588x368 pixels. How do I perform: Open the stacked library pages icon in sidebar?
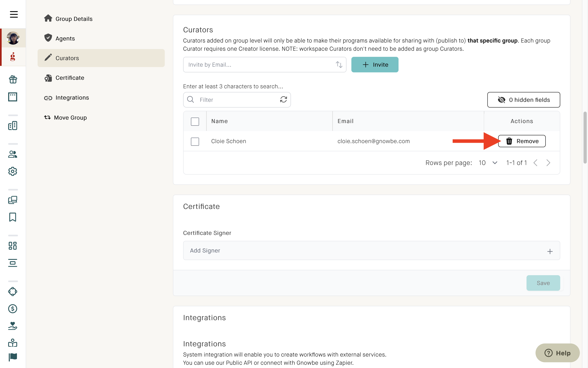coord(13,200)
